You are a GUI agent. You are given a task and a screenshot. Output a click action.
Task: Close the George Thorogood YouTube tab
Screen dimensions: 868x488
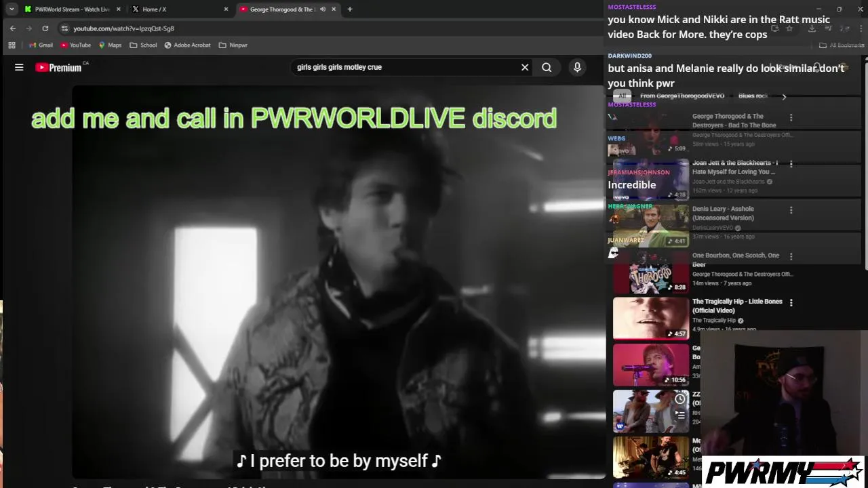tap(334, 9)
